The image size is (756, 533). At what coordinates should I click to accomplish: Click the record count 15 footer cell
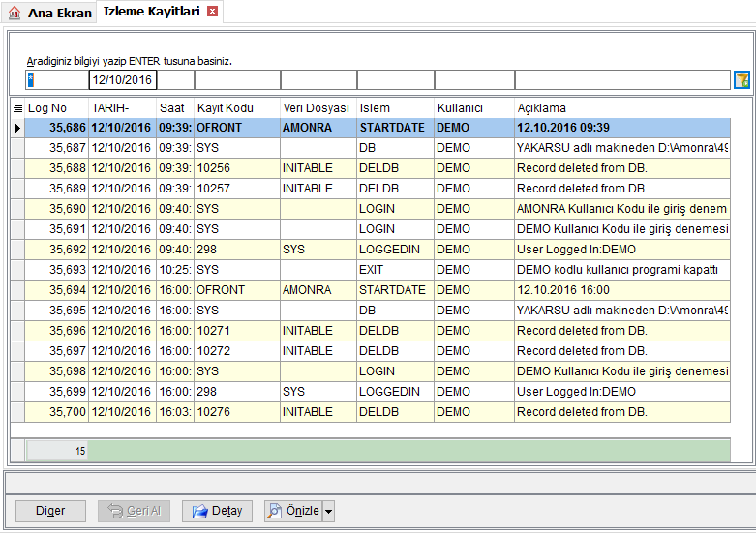57,451
